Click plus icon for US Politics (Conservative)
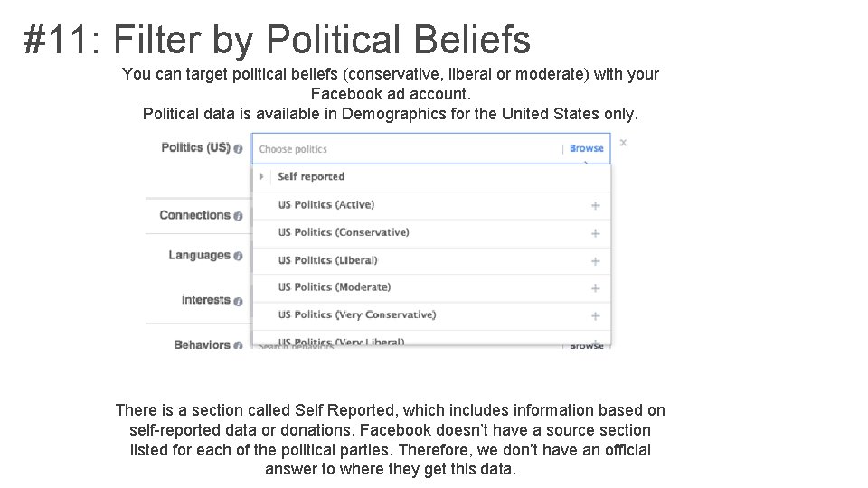This screenshot has width=868, height=488. tap(595, 233)
